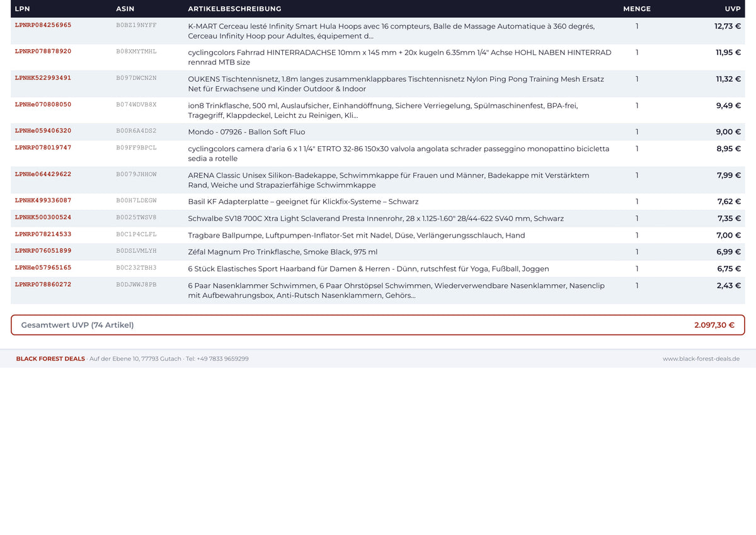Select LPN code LPNRP078860272
This screenshot has width=756, height=535.
click(43, 284)
